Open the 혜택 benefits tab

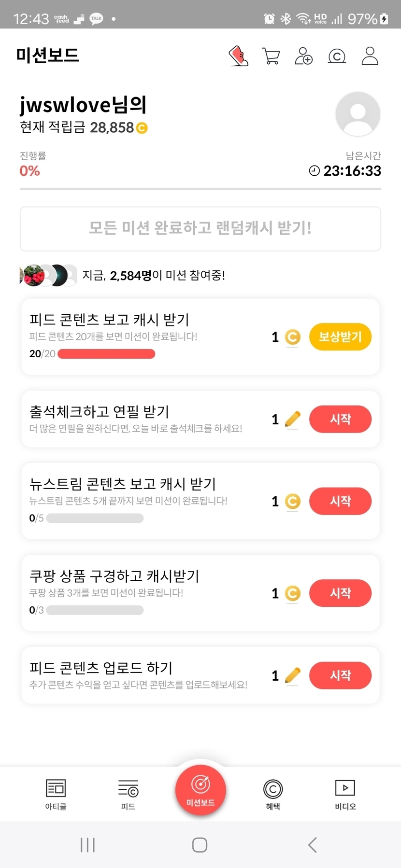tap(273, 794)
